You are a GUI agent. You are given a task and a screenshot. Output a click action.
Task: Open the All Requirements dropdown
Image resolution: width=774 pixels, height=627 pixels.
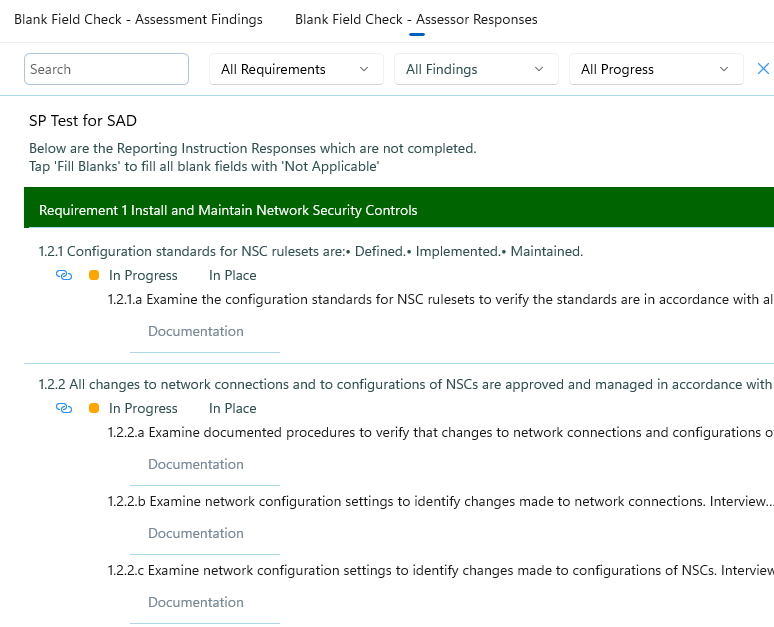point(296,69)
